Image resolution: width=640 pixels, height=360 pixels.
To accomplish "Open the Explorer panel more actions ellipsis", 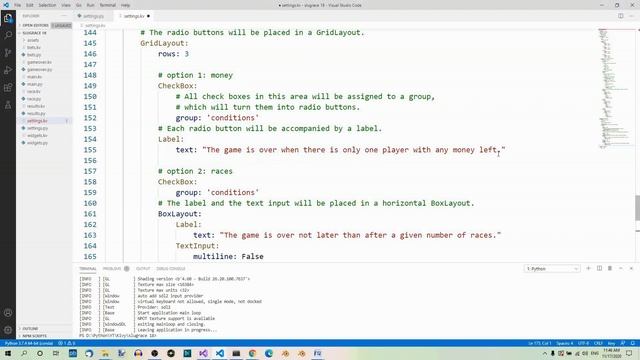I will 64,16.
